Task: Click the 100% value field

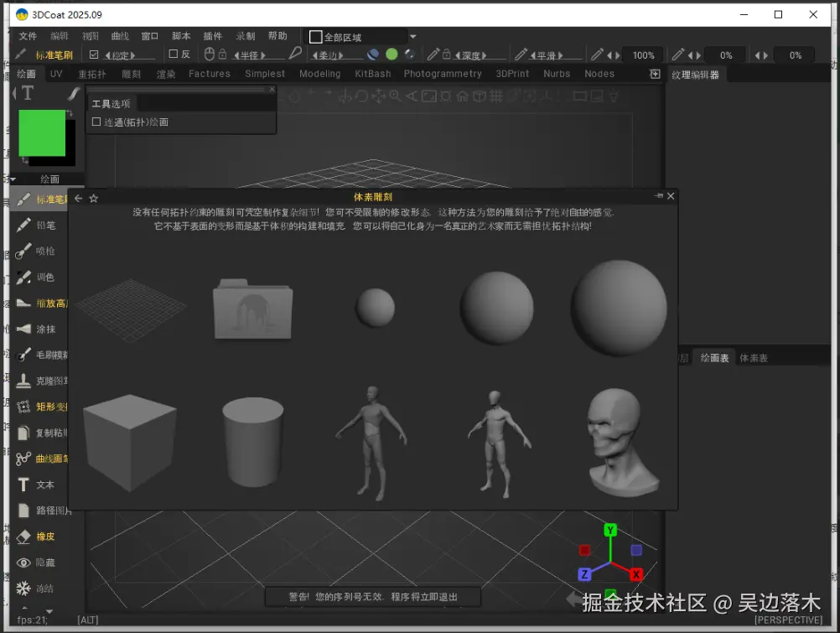Action: pos(643,55)
